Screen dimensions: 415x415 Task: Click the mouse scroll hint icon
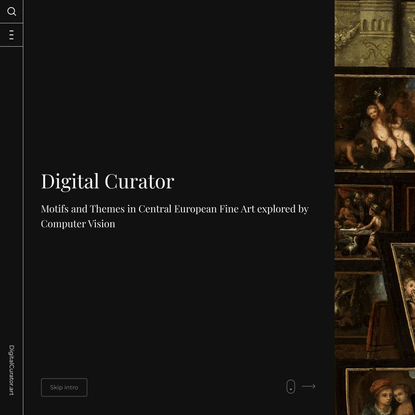(x=291, y=387)
